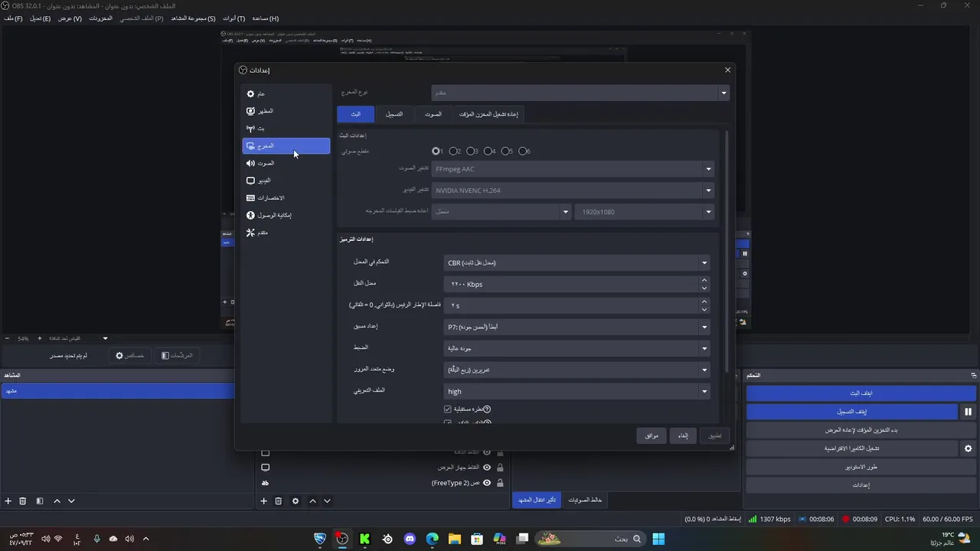Open Windows Start menu
The width and height of the screenshot is (980, 551).
[658, 539]
